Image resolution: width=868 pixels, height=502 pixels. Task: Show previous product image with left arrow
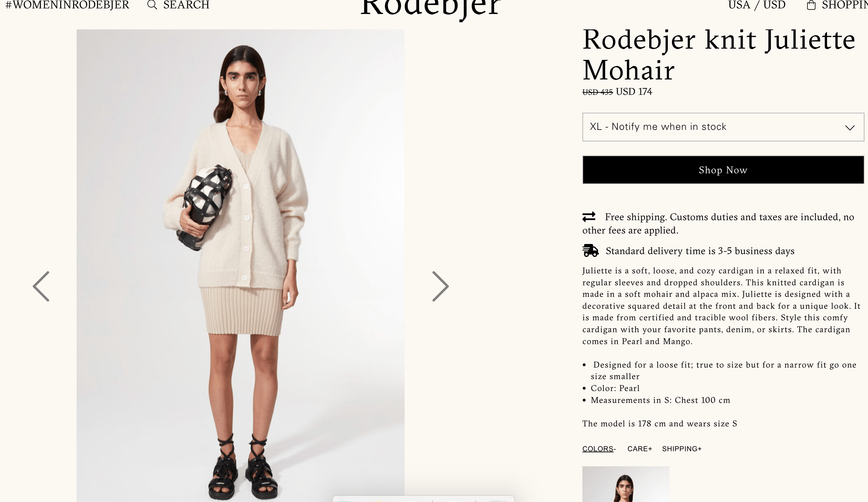pos(41,286)
